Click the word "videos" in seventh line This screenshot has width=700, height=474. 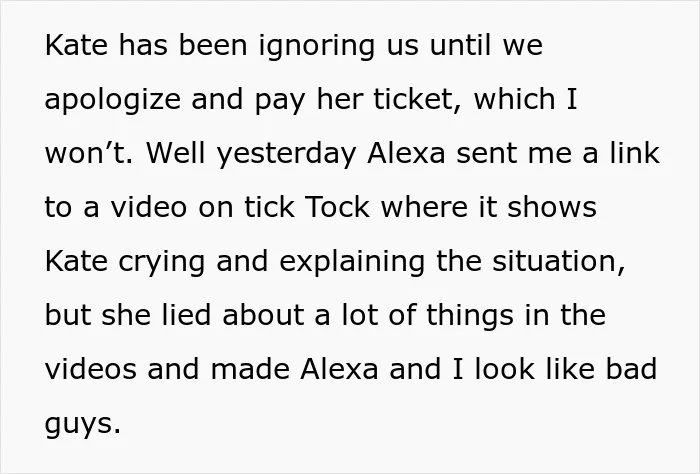[91, 370]
